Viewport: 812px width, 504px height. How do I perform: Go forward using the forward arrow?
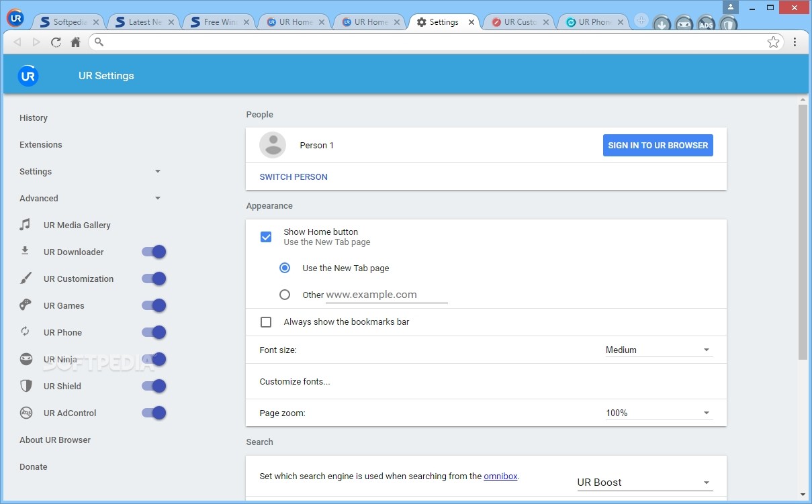point(36,42)
